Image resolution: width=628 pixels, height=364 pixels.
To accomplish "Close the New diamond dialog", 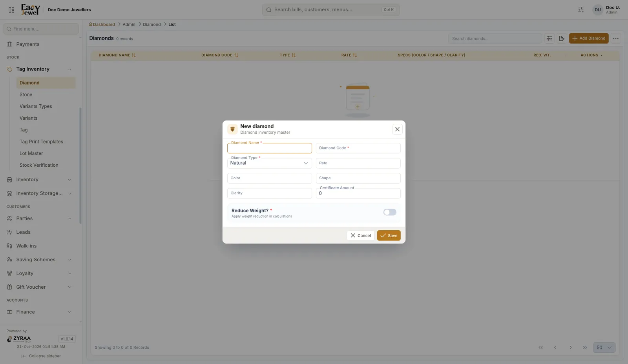I will (397, 129).
